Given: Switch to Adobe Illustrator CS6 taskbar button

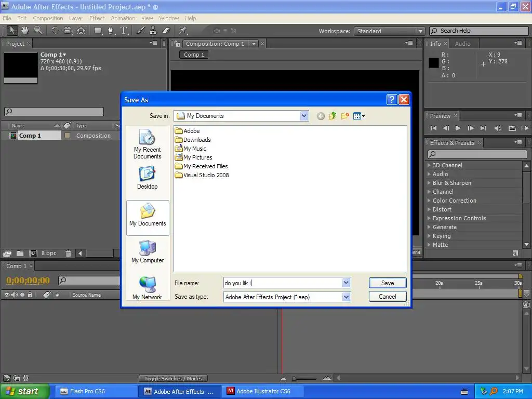Looking at the screenshot, I should click(x=263, y=391).
